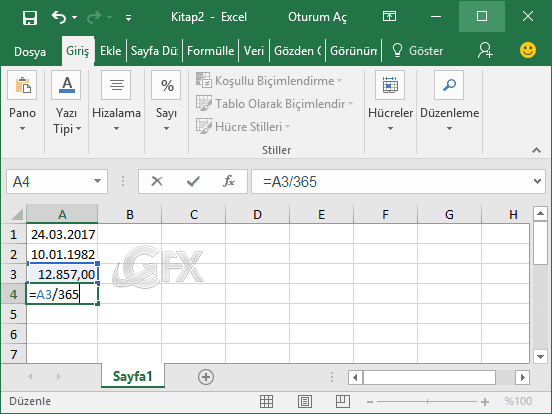Click vertical scrollbar up arrow
This screenshot has height=414, width=552.
[x=540, y=213]
